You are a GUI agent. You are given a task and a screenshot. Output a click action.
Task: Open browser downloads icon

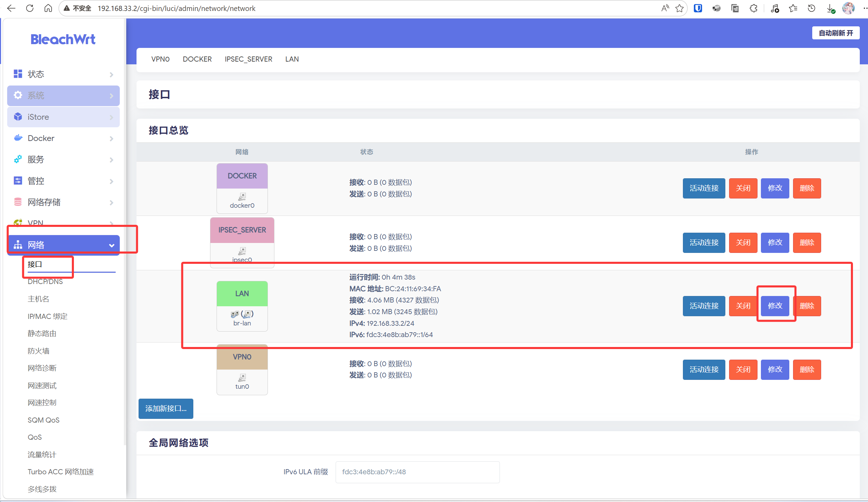tap(830, 8)
